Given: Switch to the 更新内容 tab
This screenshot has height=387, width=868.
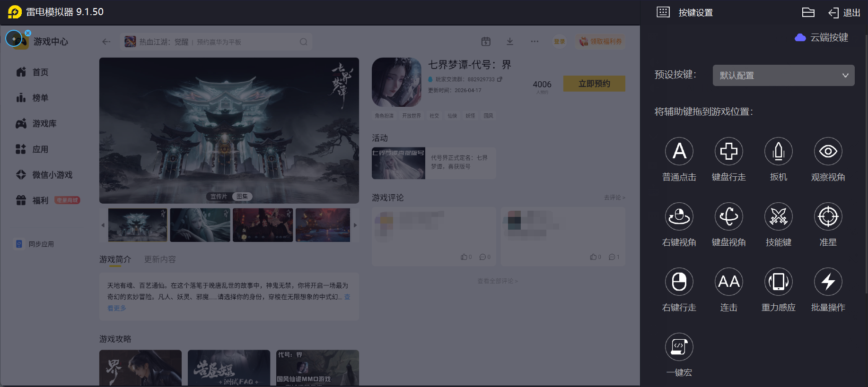Looking at the screenshot, I should 160,259.
